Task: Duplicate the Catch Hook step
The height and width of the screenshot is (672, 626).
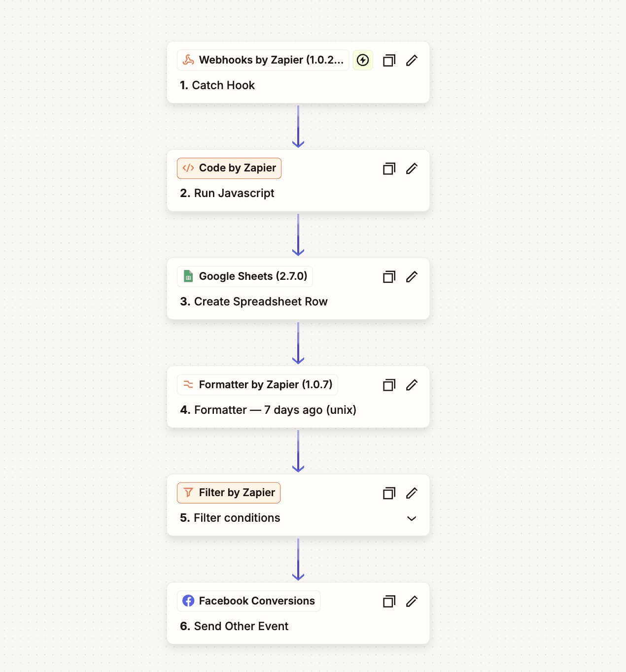Action: click(x=389, y=60)
